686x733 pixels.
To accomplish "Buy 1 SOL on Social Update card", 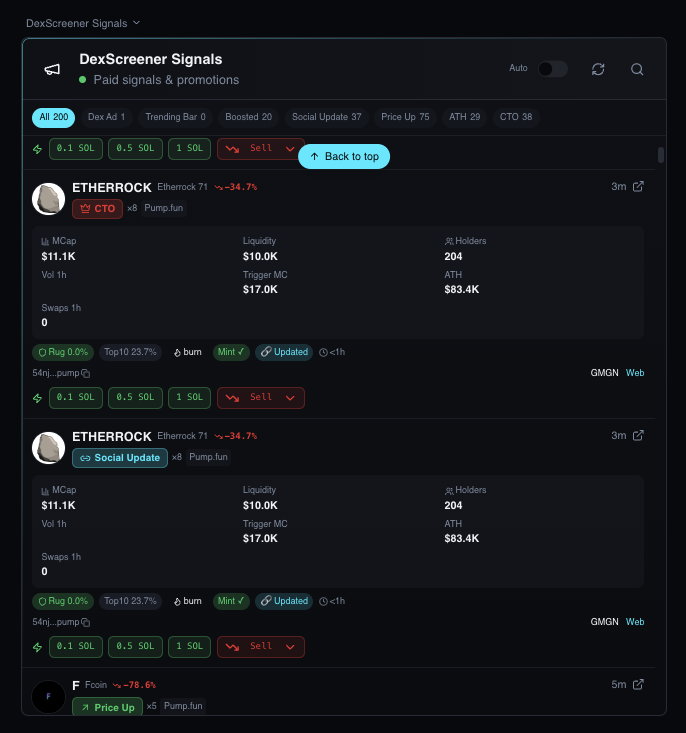I will [x=189, y=647].
